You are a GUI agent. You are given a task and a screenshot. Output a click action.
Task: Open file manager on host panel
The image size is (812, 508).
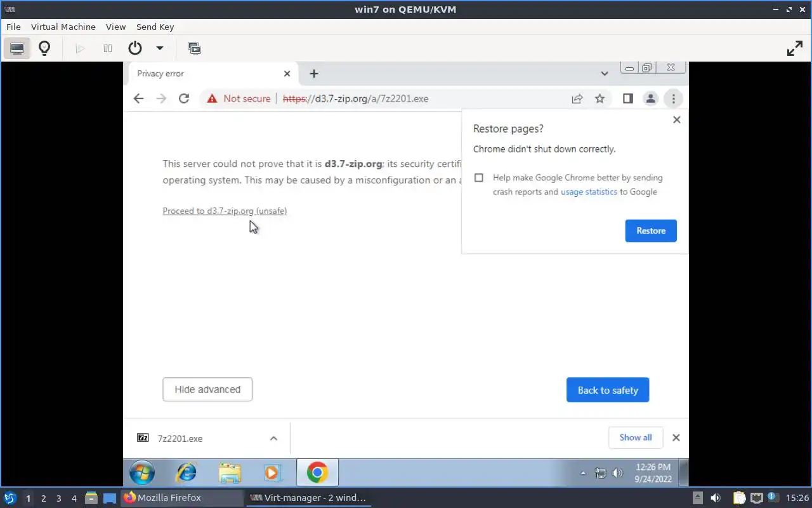pyautogui.click(x=91, y=498)
